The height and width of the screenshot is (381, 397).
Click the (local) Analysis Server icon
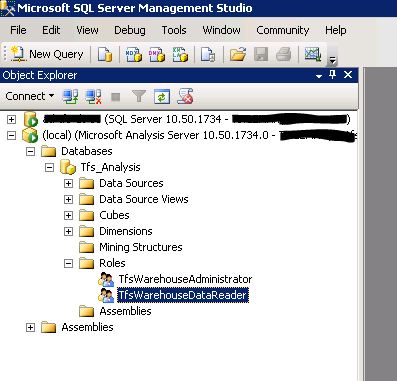[30, 135]
